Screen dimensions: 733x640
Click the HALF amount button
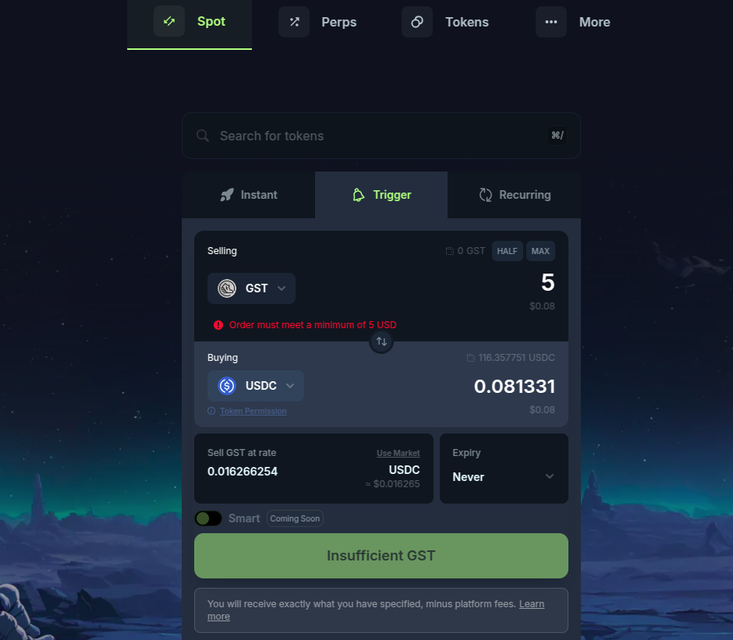(507, 251)
